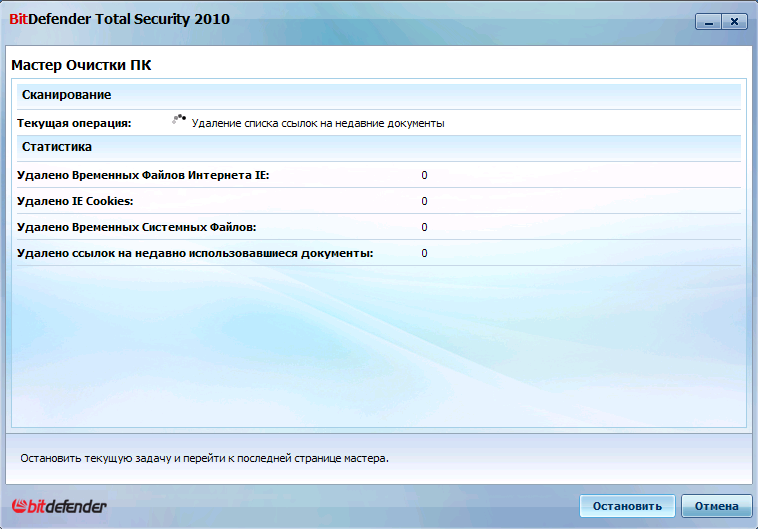Click the 0 value for Временных Системных Файлов

click(424, 227)
